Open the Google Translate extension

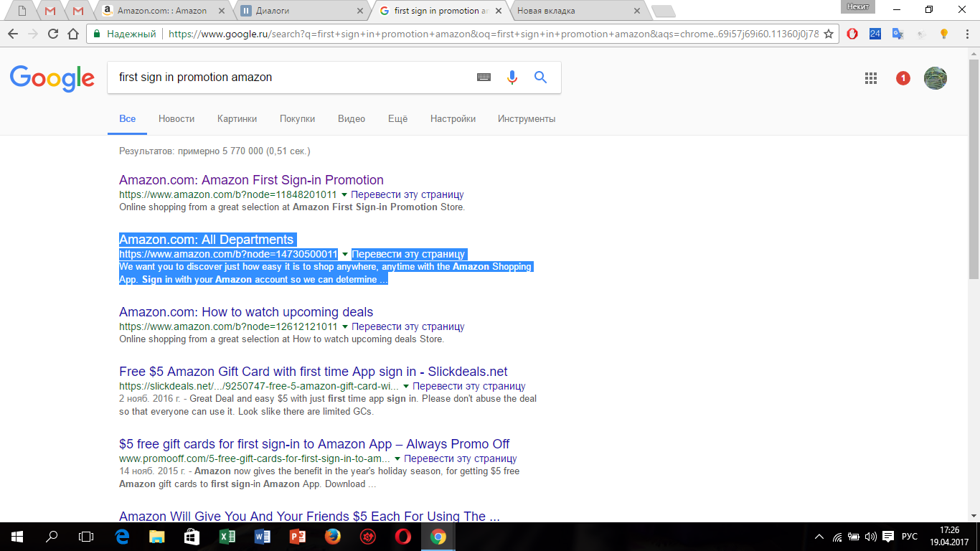click(x=898, y=34)
